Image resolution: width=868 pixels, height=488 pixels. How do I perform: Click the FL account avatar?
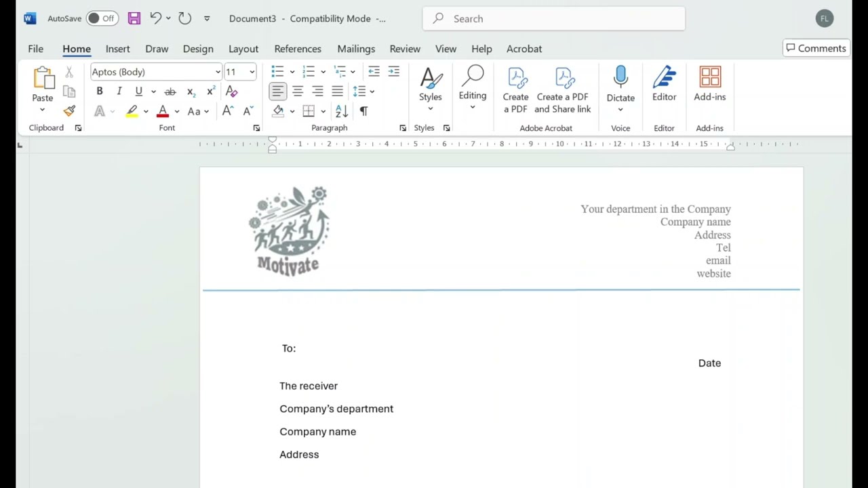tap(825, 18)
